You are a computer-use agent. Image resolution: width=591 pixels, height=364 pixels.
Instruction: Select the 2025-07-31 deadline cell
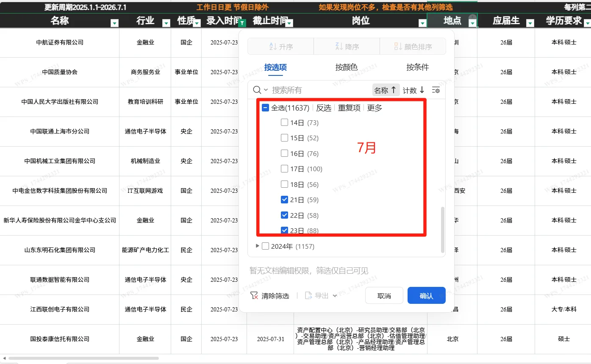pos(270,339)
